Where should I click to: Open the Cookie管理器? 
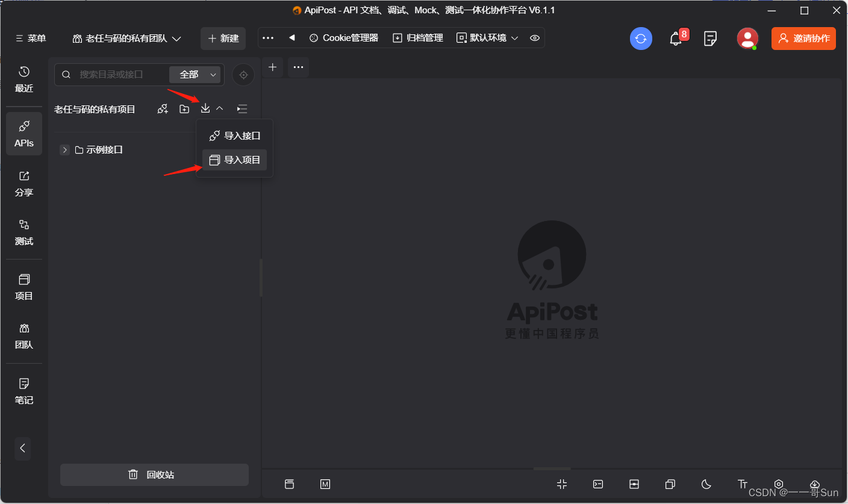344,38
